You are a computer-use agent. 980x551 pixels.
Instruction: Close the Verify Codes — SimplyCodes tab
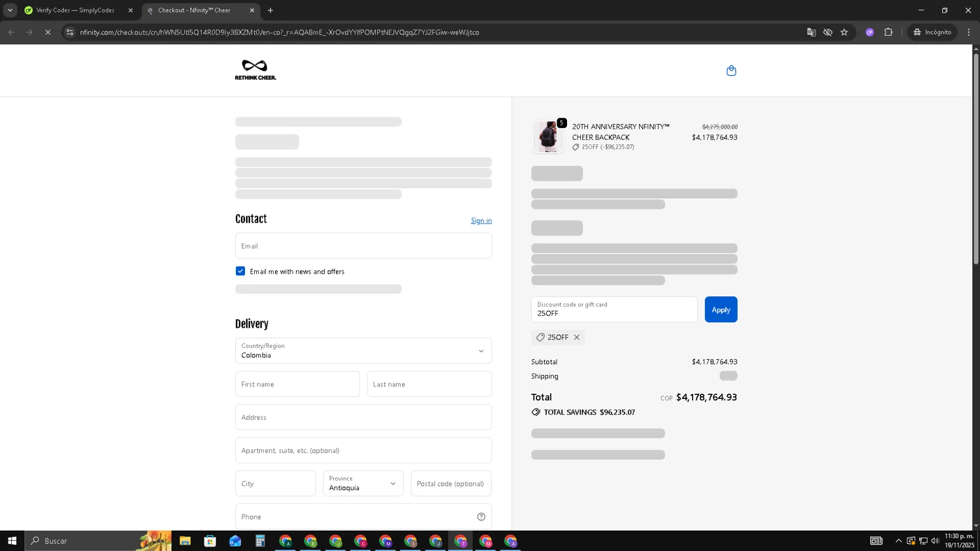[x=130, y=10]
